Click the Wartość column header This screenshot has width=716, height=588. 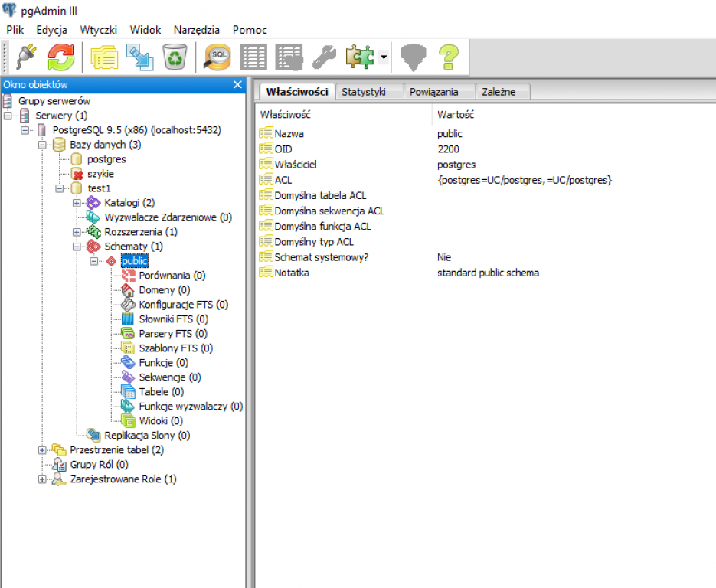click(574, 115)
